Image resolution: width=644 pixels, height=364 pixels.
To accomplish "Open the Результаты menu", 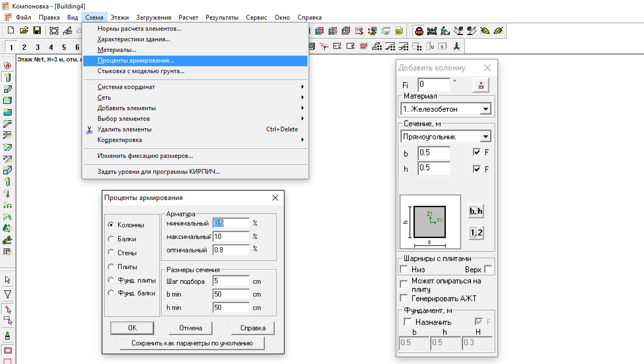I will [x=222, y=17].
